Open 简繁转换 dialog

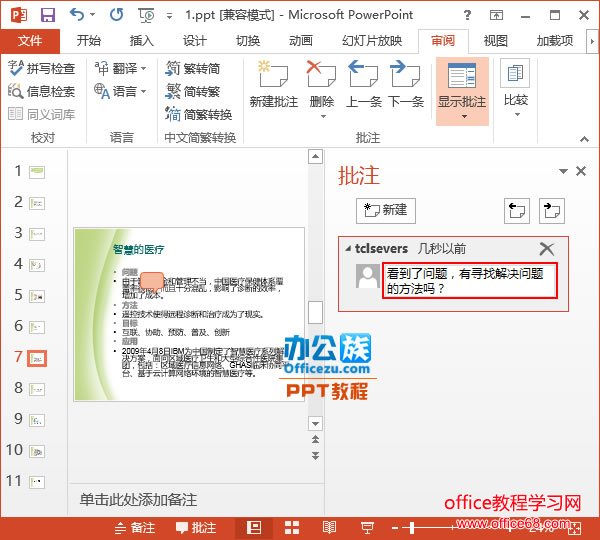(199, 114)
